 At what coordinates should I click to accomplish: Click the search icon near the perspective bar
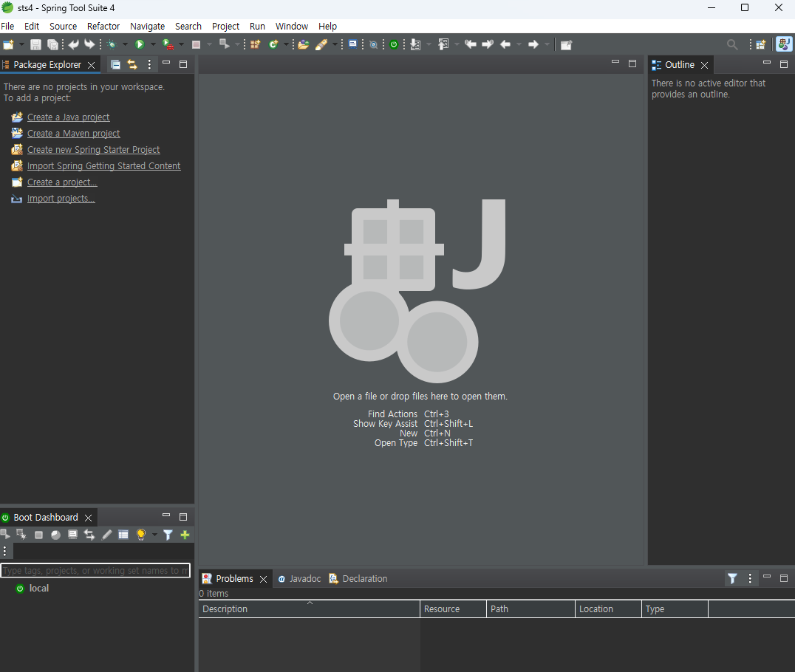coord(731,44)
